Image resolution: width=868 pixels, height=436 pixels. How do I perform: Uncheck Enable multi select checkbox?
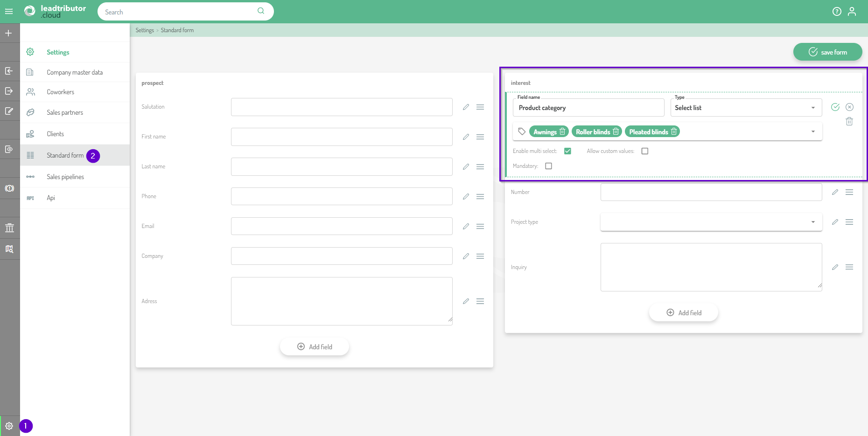click(x=567, y=151)
